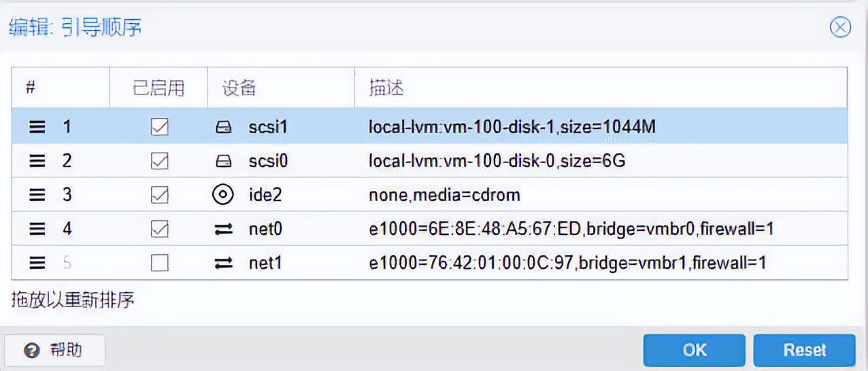Confirm boot order with OK button
The width and height of the screenshot is (868, 371).
point(695,350)
